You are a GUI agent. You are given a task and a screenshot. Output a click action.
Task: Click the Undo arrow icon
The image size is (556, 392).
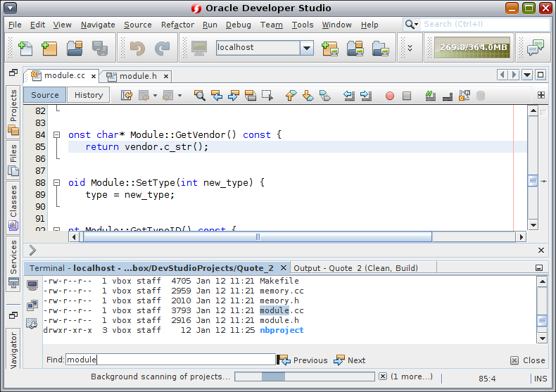tap(137, 48)
